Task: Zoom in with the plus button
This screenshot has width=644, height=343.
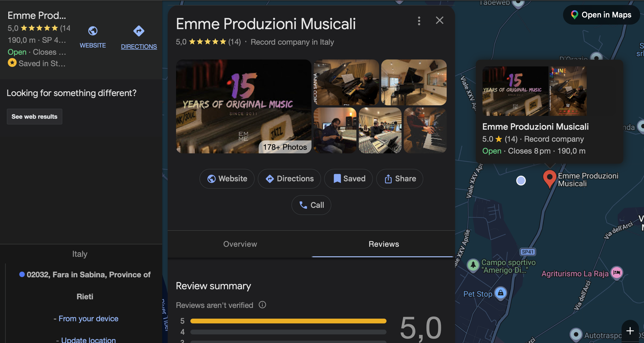Action: coord(630,331)
